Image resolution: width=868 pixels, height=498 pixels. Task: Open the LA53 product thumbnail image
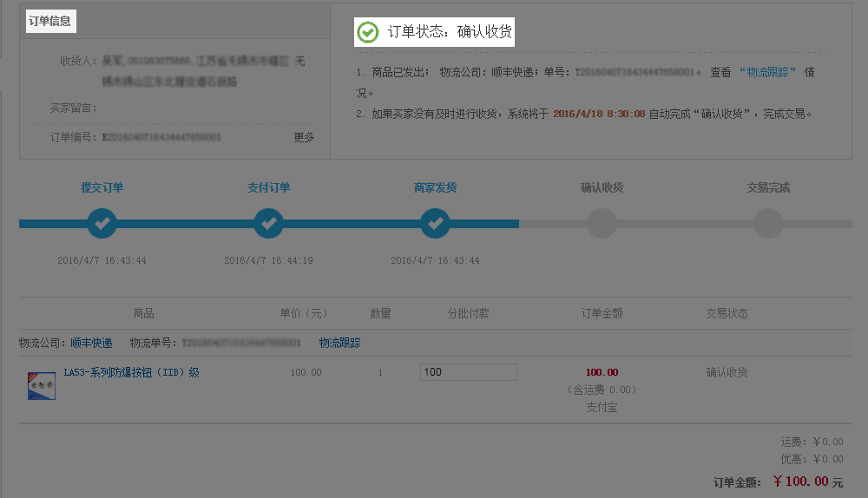(42, 385)
